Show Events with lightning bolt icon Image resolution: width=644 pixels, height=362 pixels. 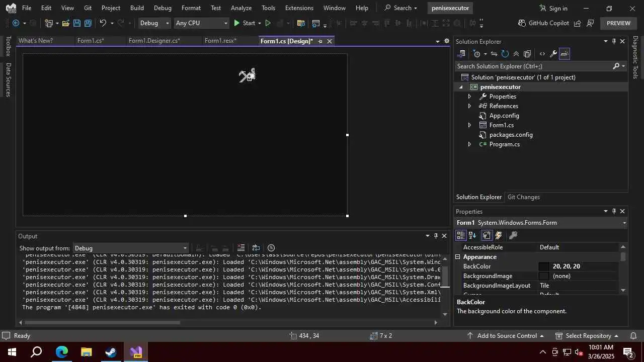(x=499, y=235)
